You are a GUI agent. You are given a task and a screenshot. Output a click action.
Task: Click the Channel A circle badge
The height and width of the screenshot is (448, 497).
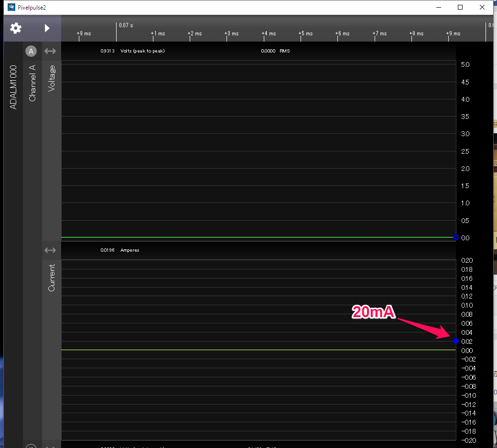click(x=31, y=51)
